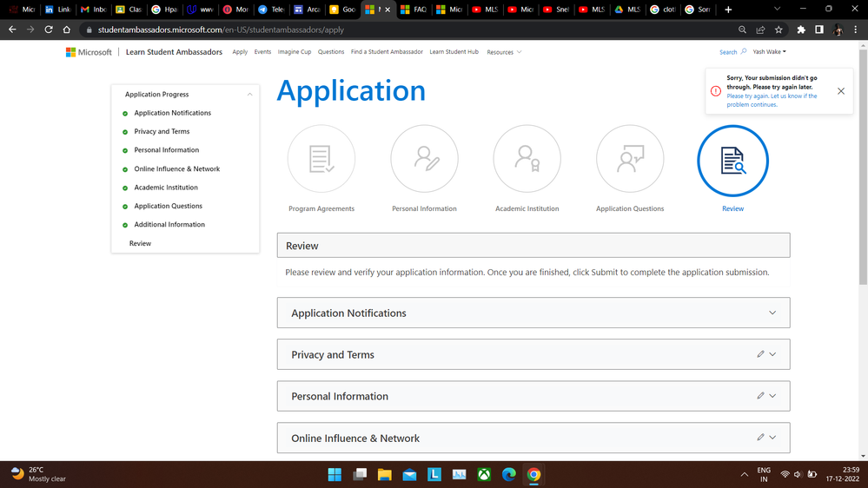
Task: Collapse the Application Progress panel
Action: point(249,95)
